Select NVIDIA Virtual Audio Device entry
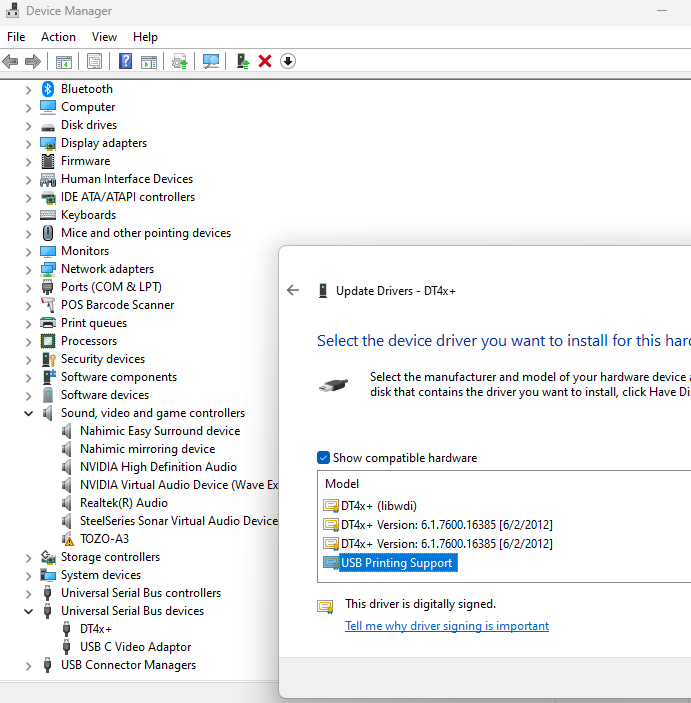Viewport: 691px width, 703px height. pos(179,485)
